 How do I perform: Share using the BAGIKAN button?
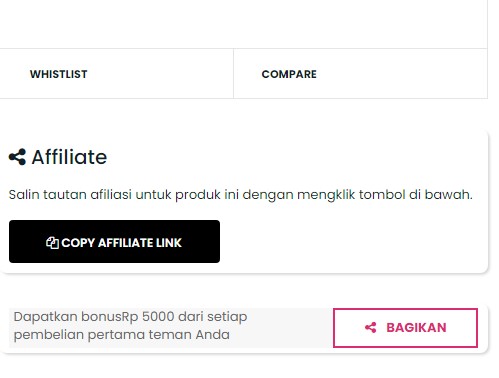coord(405,328)
